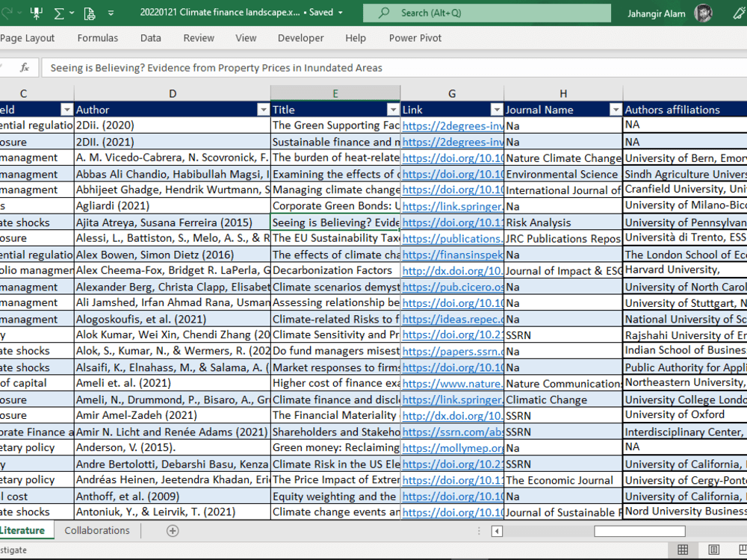Open the Saved status dropdown
The height and width of the screenshot is (560, 747).
pyautogui.click(x=340, y=13)
